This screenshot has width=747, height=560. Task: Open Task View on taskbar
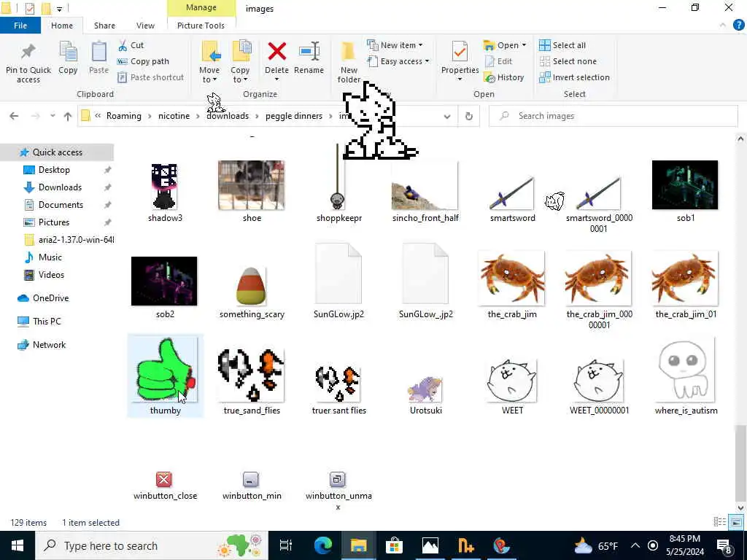[285, 545]
